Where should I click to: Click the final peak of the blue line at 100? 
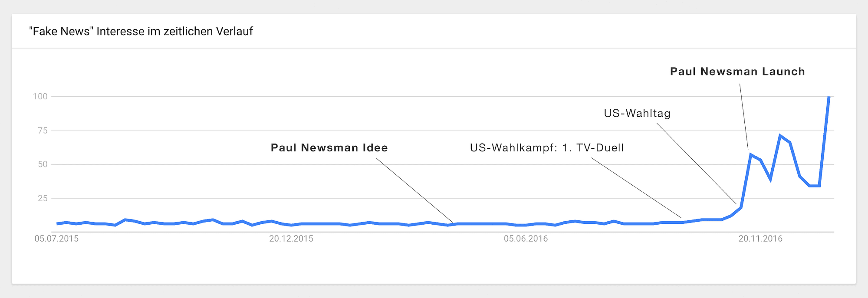[x=829, y=97]
